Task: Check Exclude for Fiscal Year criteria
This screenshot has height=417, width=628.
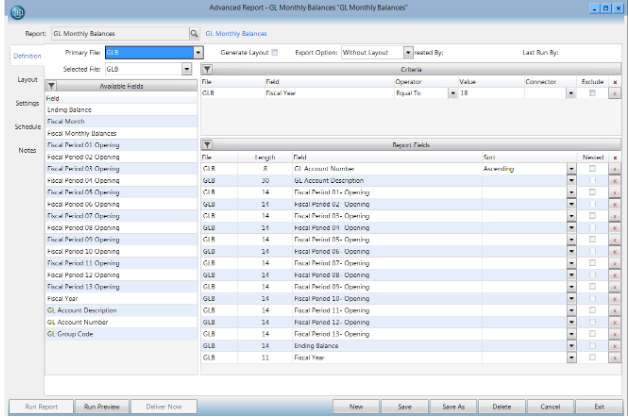Action: click(x=592, y=92)
